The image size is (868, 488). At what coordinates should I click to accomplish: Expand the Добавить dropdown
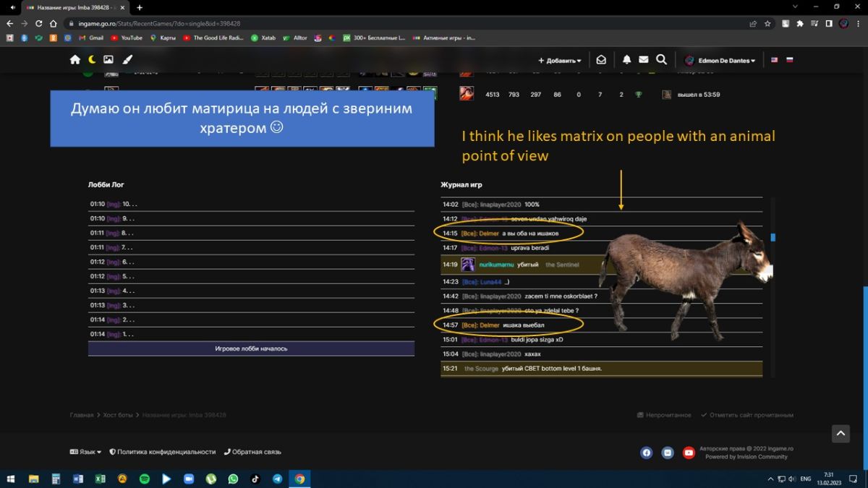click(x=560, y=61)
